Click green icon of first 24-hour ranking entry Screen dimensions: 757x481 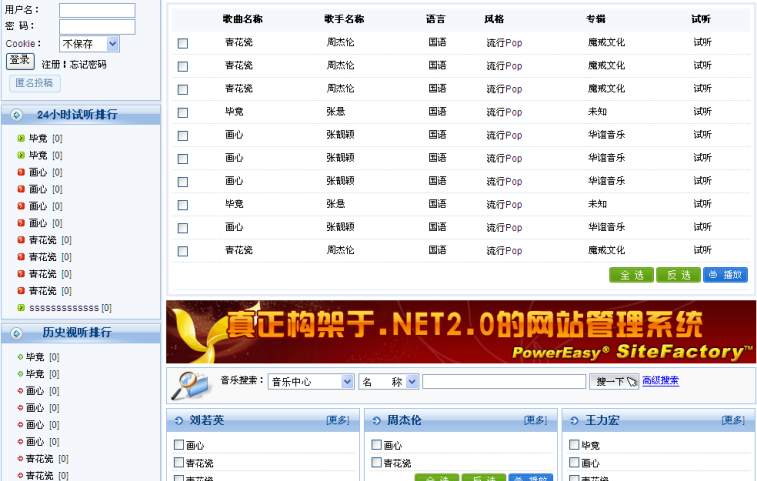click(21, 139)
